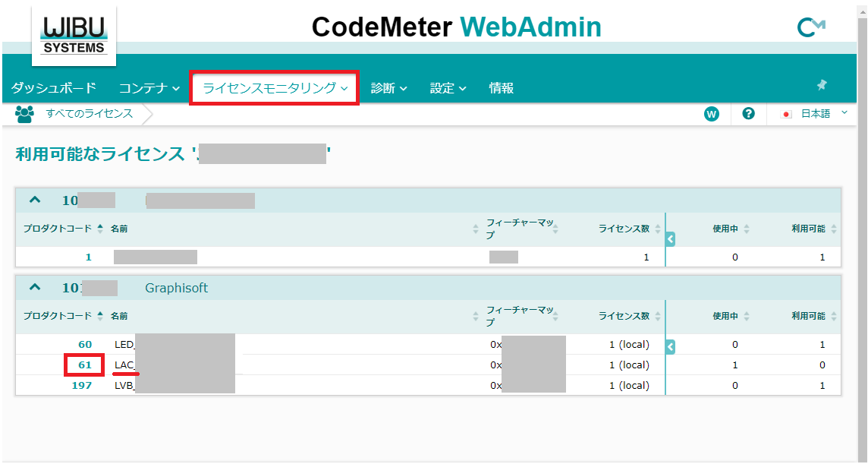868x464 pixels.
Task: Open product code 60 link
Action: [85, 344]
